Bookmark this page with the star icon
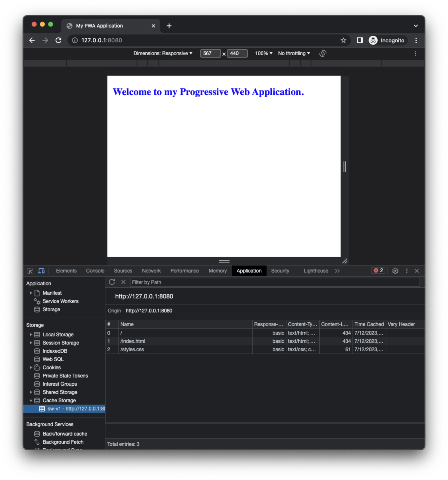 [x=343, y=40]
